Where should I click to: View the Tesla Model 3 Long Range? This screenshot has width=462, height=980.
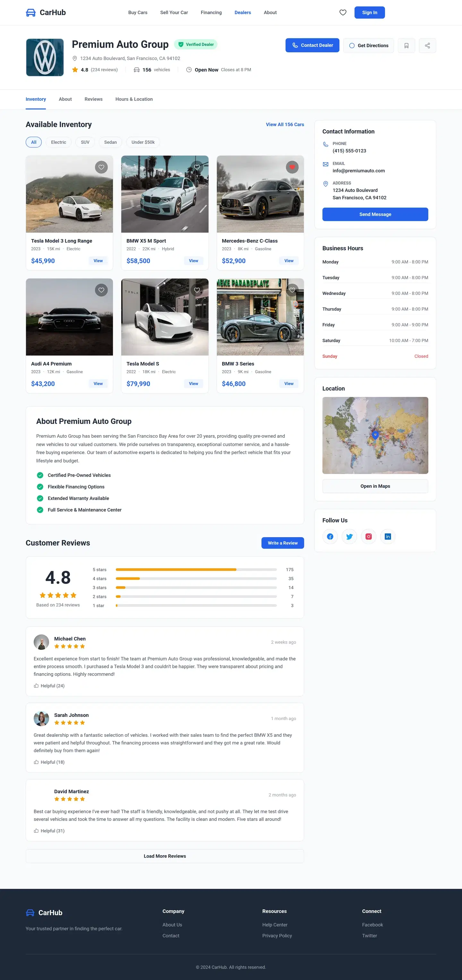pos(98,261)
